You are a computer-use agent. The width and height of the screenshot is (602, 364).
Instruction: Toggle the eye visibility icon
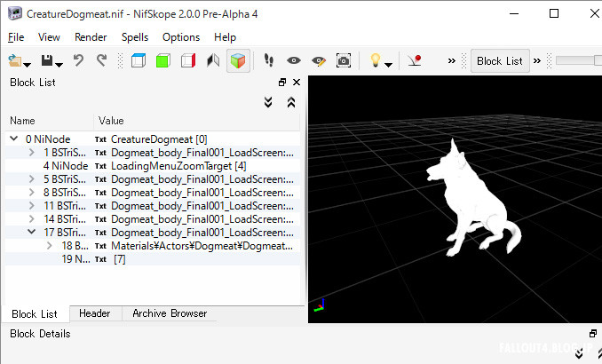coord(294,60)
